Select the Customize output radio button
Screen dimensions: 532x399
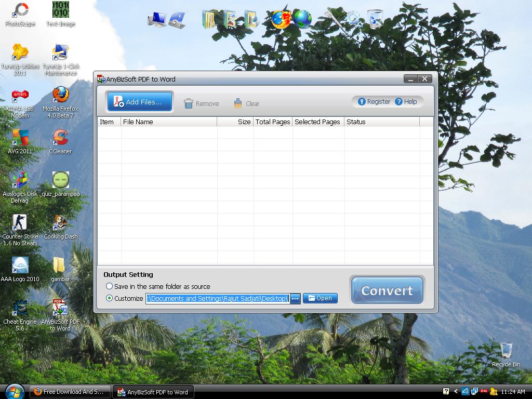coord(109,298)
